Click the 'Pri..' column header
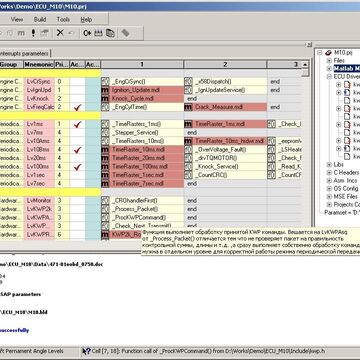The width and height of the screenshot is (360, 360). pos(62,64)
